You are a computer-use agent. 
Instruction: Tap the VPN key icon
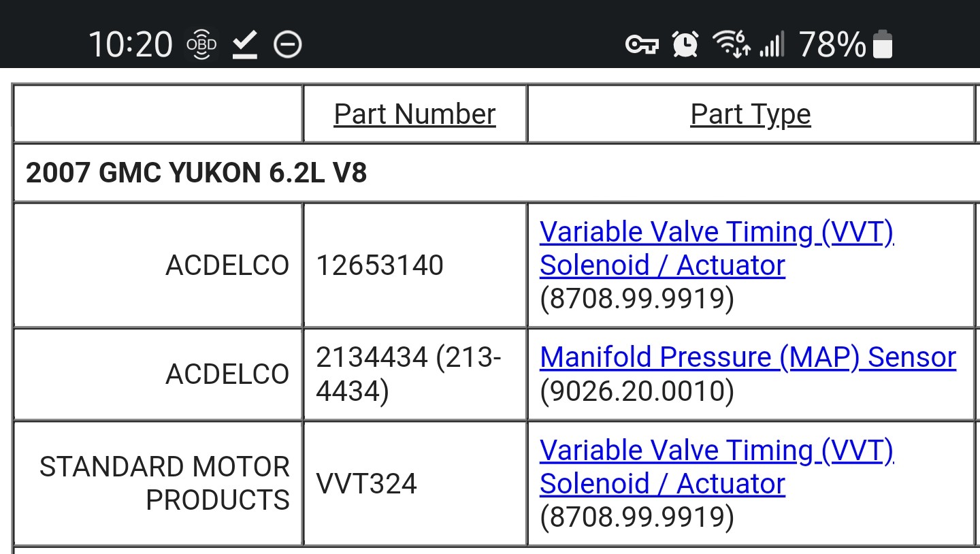[x=642, y=46]
